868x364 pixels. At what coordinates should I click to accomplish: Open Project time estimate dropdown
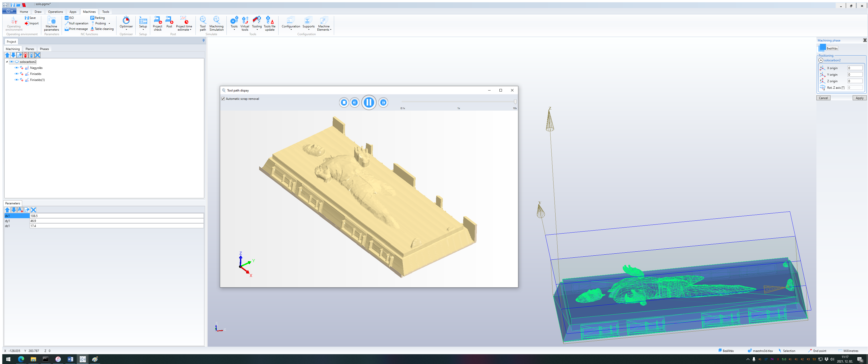(191, 30)
